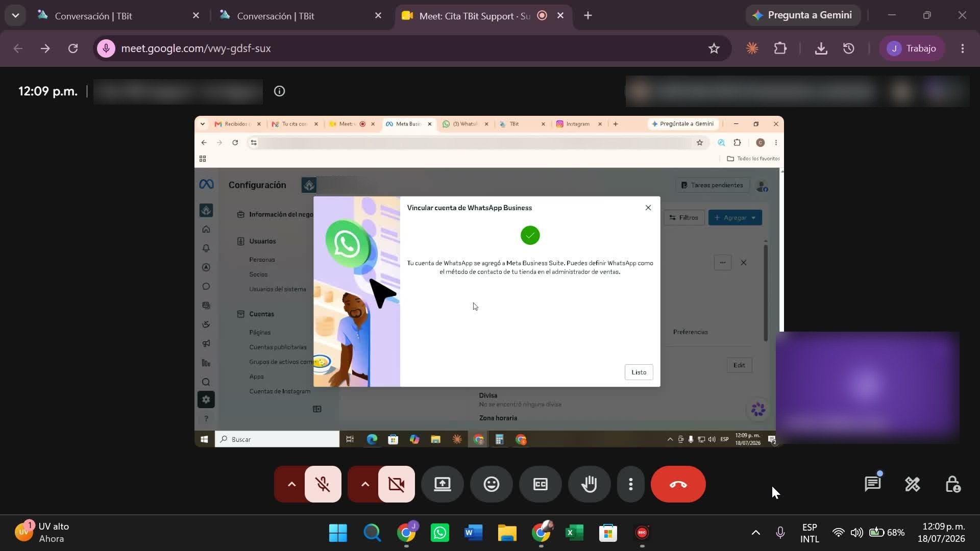Select Personas in the Usuarios section
Screen dimensions: 980x551
tap(262, 260)
